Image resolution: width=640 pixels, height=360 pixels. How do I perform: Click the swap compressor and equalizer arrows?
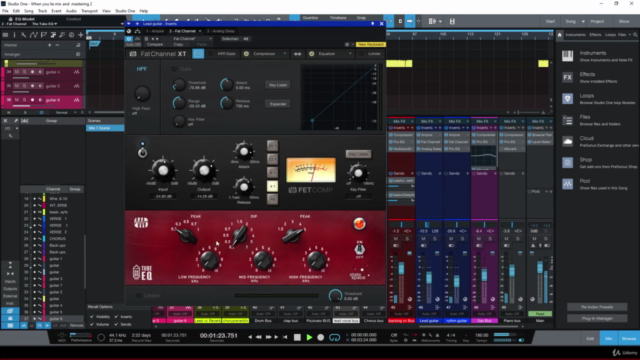point(298,54)
